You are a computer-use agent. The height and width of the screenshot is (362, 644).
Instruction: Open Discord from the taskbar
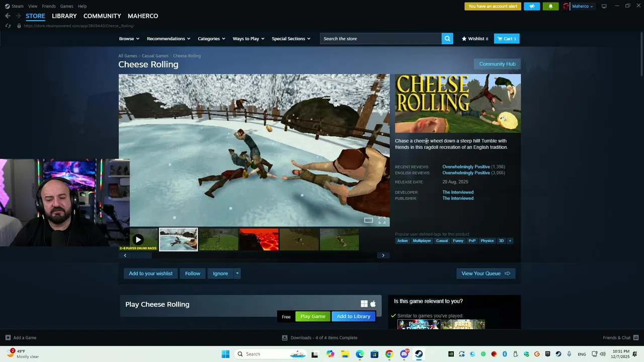(x=404, y=354)
